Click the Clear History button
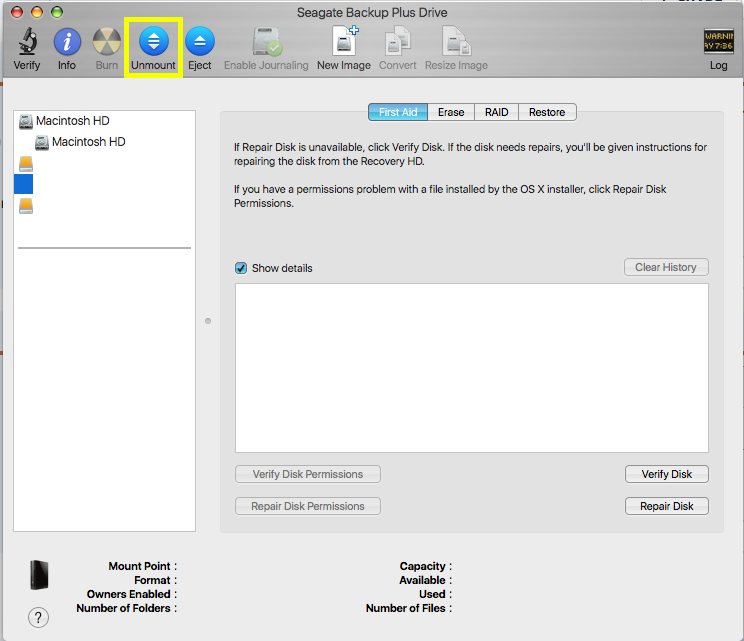Screen dimensions: 744x641 click(x=666, y=267)
